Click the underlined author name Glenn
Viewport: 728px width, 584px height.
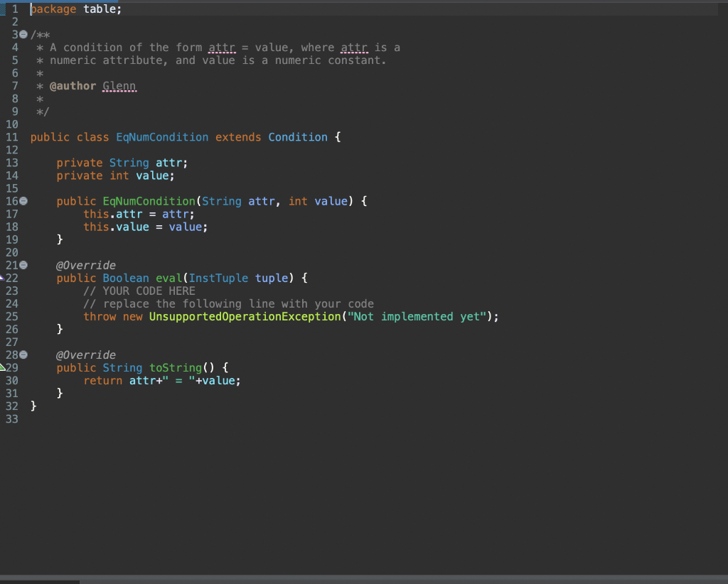pyautogui.click(x=119, y=86)
